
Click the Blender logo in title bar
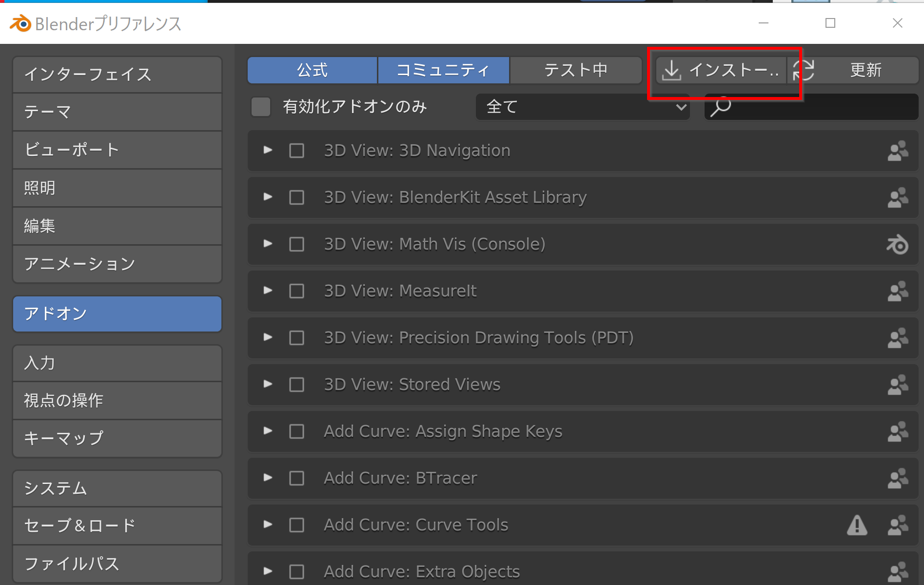coord(20,23)
